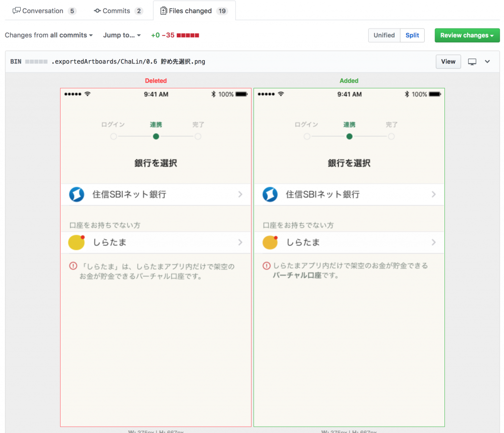This screenshot has height=433, width=504.
Task: Click Wi-Fi icon in Added image status bar
Action: [x=281, y=94]
